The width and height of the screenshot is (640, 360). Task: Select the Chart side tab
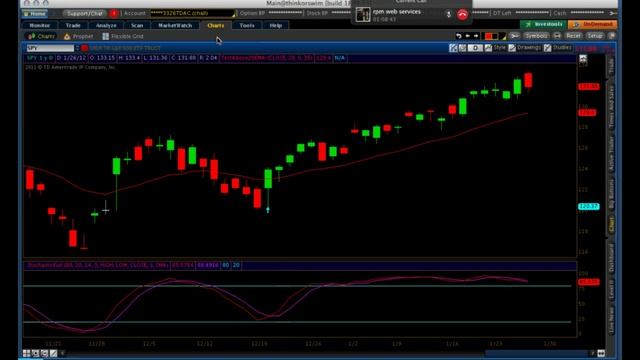tap(611, 225)
